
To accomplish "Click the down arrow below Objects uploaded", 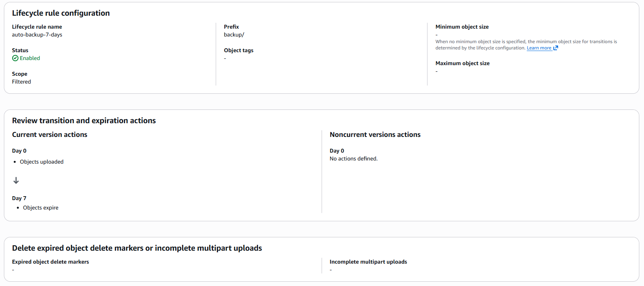I will tap(16, 180).
